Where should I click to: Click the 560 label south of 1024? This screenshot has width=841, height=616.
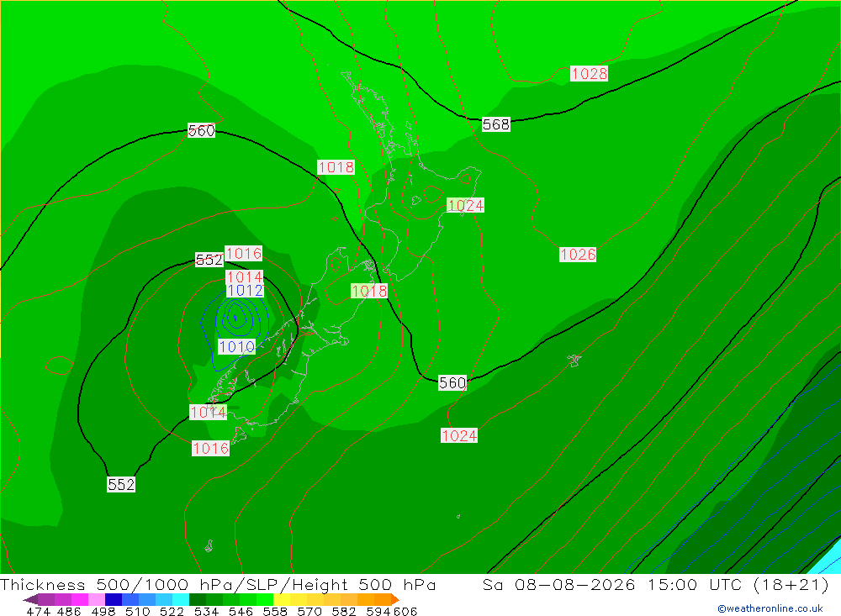pyautogui.click(x=452, y=382)
